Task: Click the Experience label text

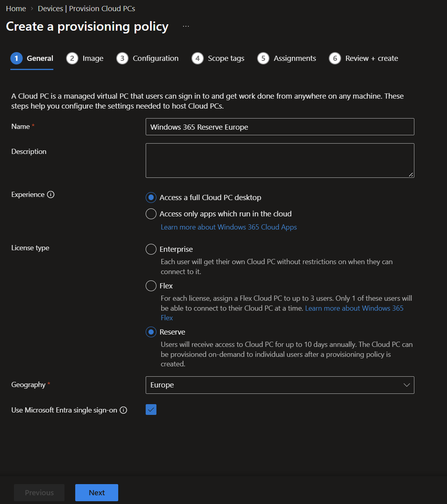Action: 28,195
